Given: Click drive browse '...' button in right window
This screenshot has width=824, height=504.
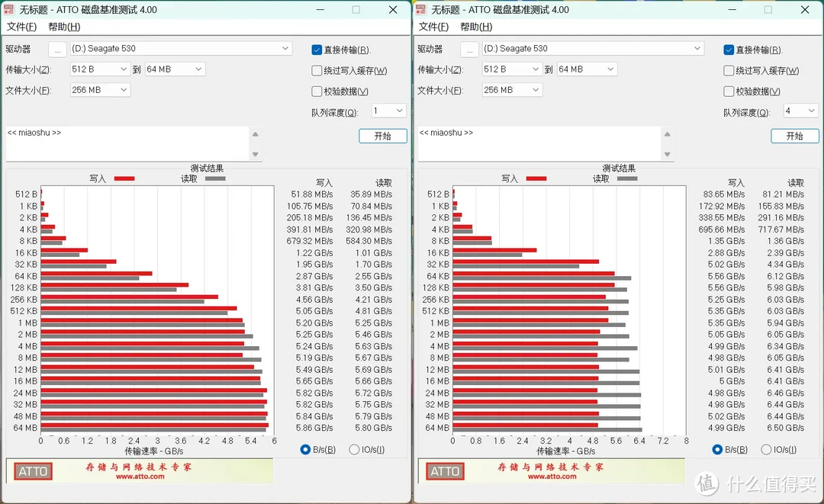Looking at the screenshot, I should point(469,49).
